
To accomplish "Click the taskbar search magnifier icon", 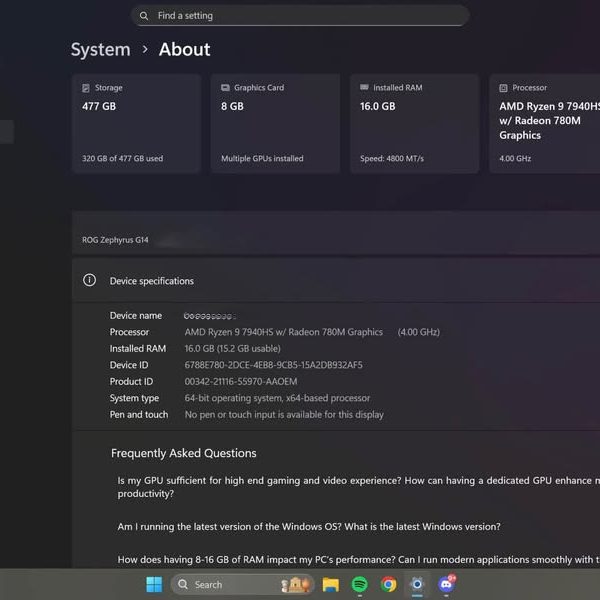I will [x=183, y=584].
